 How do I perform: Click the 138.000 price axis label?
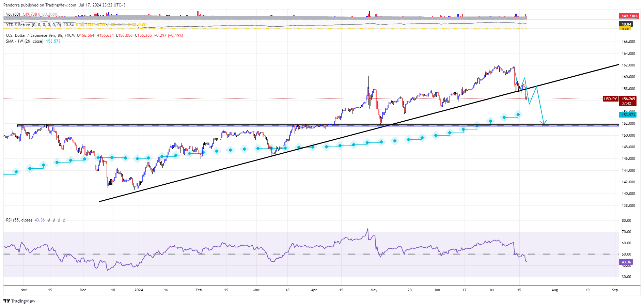click(628, 205)
